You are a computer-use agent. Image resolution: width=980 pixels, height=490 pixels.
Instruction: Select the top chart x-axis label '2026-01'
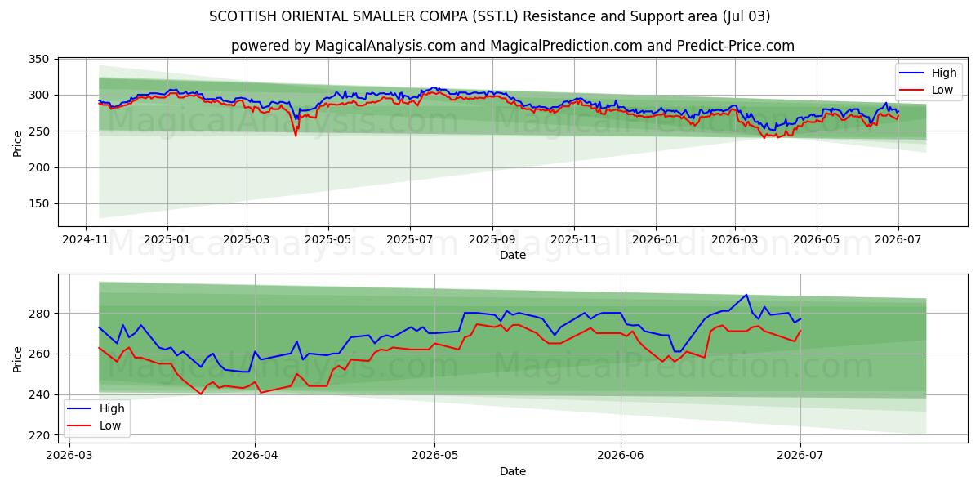point(656,240)
